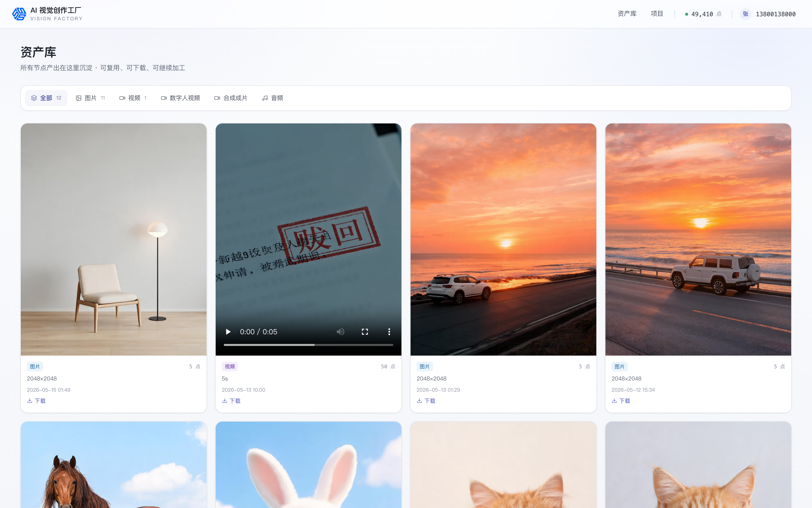Image resolution: width=812 pixels, height=508 pixels.
Task: Click the 2026-05-15 01:49 timestamp
Action: click(x=49, y=390)
